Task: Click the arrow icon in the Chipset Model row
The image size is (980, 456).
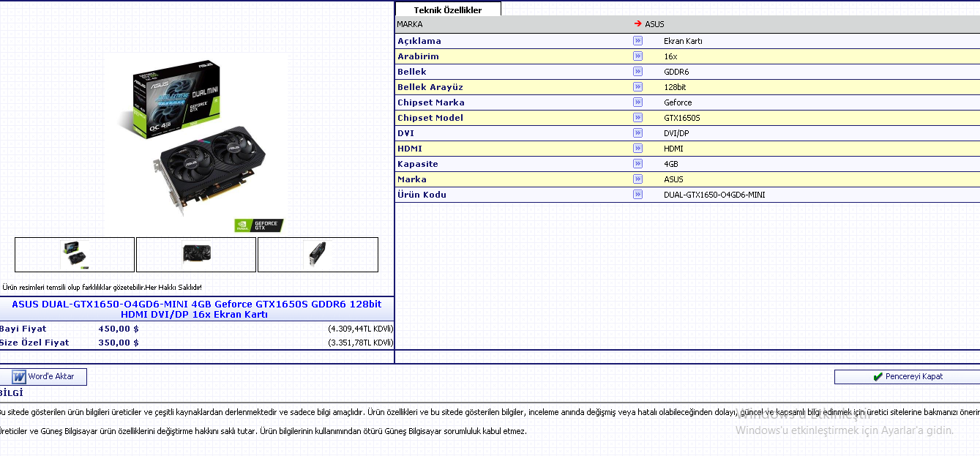Action: (x=637, y=118)
